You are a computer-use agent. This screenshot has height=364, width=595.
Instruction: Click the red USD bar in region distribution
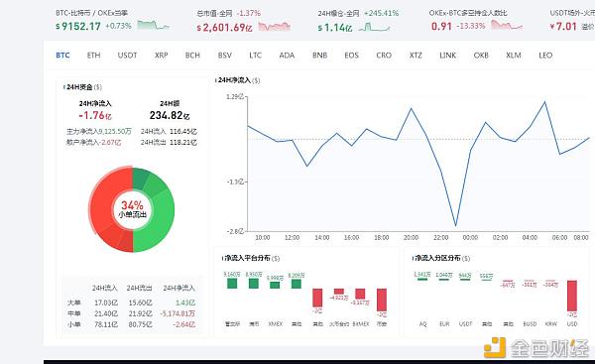click(572, 296)
